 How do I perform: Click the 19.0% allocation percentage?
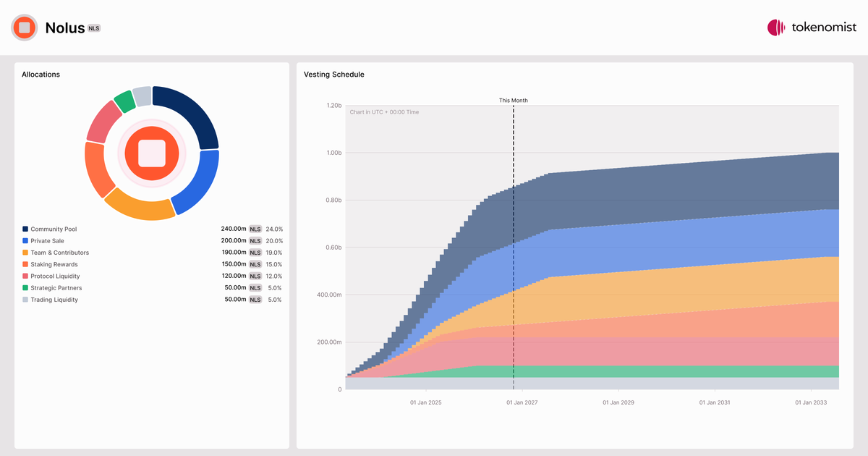point(274,253)
